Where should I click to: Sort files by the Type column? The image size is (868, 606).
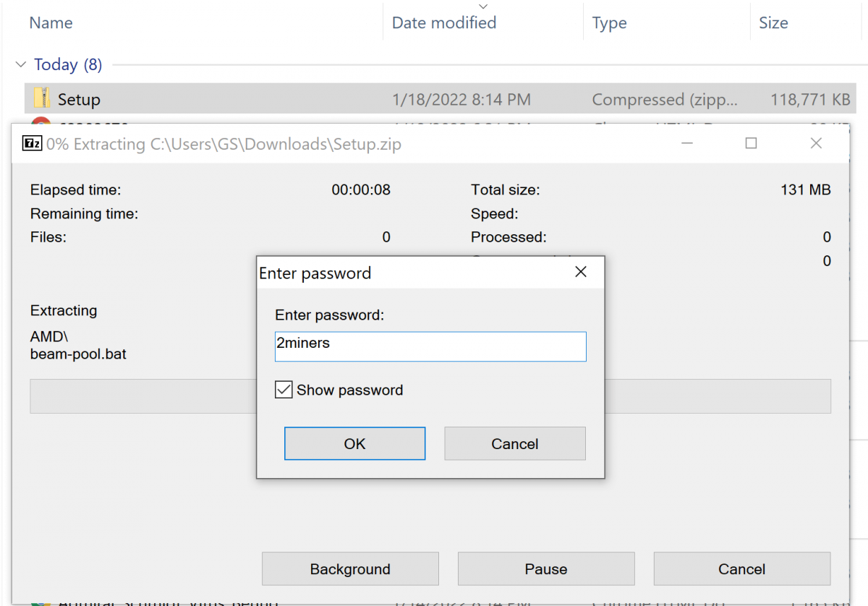point(608,22)
